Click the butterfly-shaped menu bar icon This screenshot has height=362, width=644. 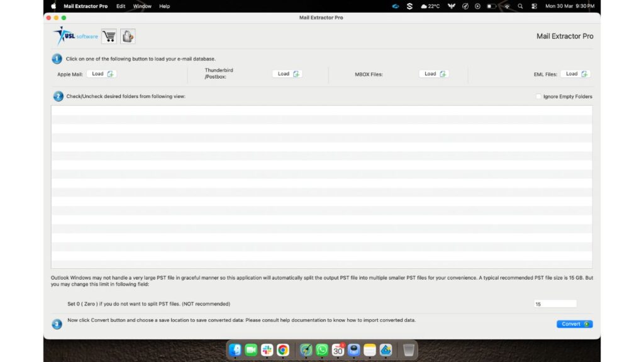[452, 6]
